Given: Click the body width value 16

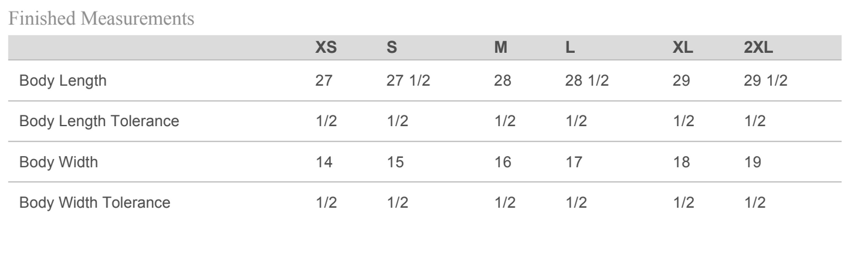Looking at the screenshot, I should coord(502,162).
